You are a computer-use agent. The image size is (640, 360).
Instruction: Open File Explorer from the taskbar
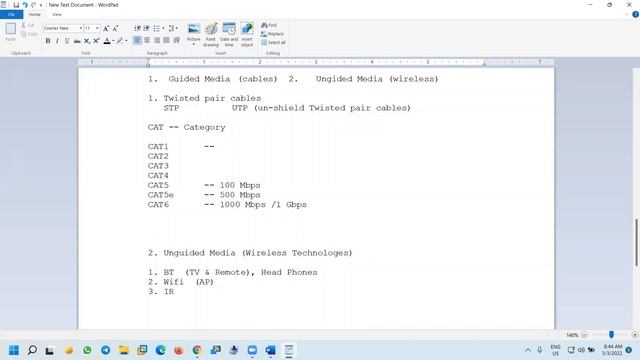124,350
